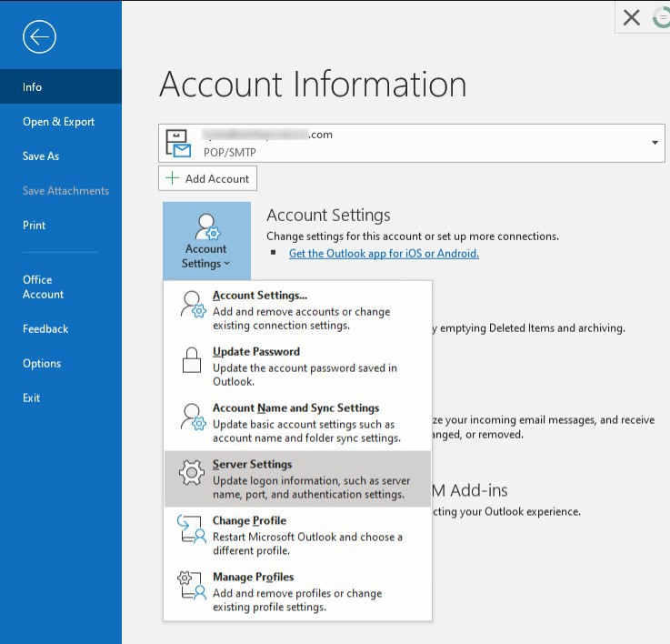
Task: Follow the Get the Outlook app link
Action: click(384, 254)
